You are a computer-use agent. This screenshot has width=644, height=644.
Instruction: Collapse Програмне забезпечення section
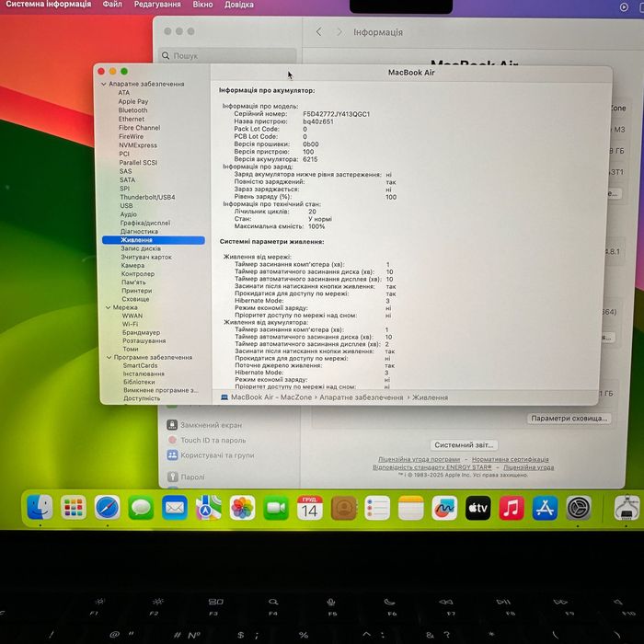pyautogui.click(x=109, y=357)
